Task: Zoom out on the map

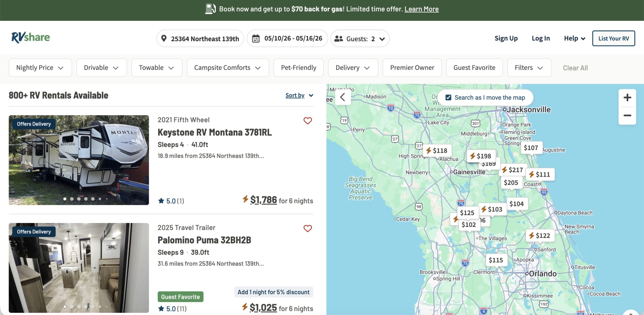Action: 627,116
